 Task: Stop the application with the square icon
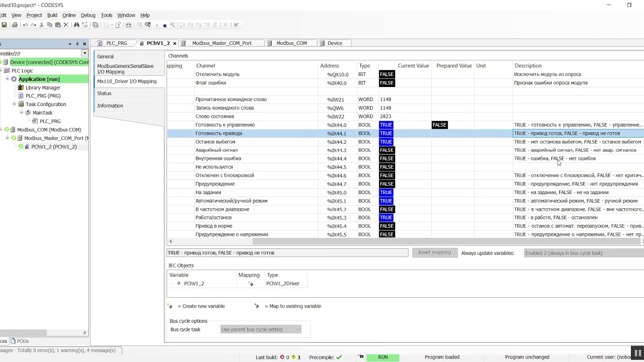pos(165,25)
